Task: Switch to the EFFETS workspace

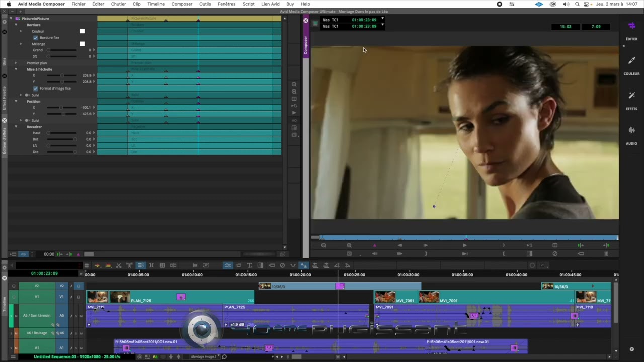Action: pyautogui.click(x=631, y=96)
